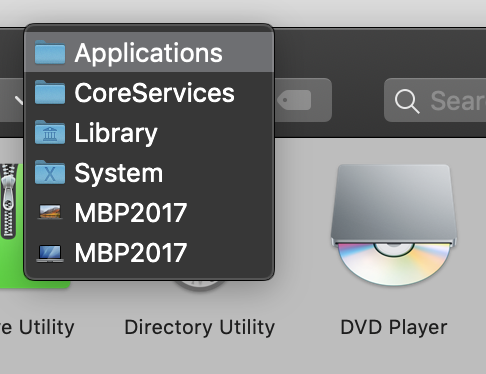Pick the System folder entry
The width and height of the screenshot is (486, 374).
coord(149,173)
